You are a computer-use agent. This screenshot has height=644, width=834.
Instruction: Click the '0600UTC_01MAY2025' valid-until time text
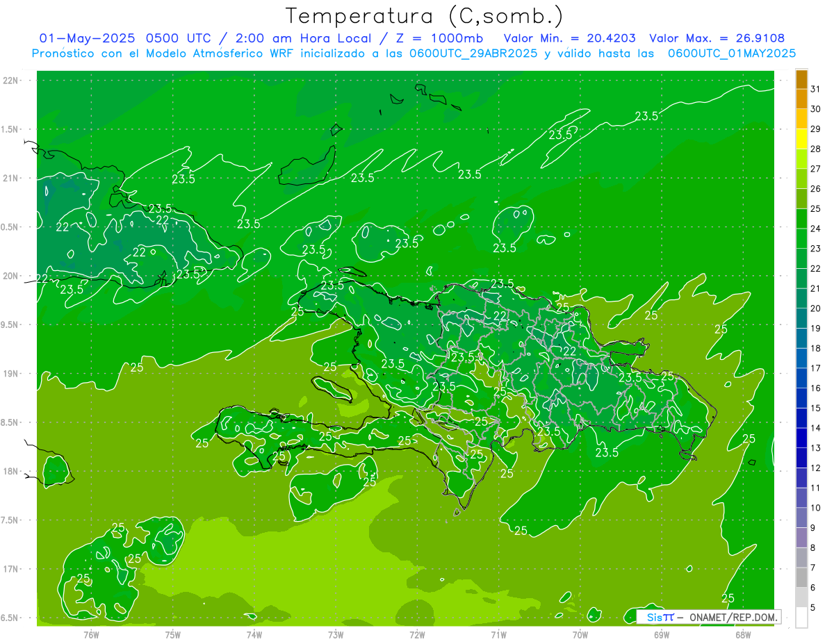click(x=732, y=53)
